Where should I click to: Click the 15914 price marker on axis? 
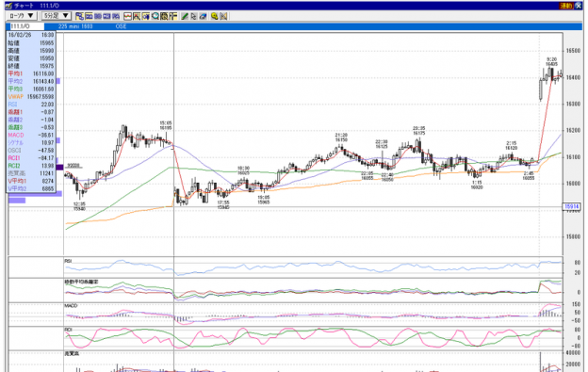coord(571,206)
